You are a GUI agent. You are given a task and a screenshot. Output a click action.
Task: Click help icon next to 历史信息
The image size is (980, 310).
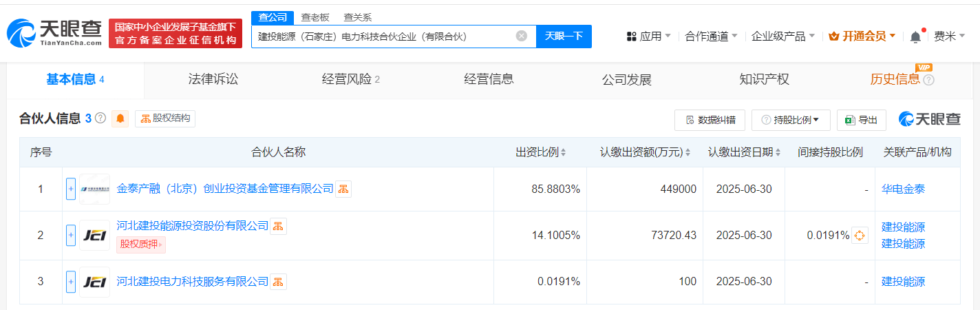[x=928, y=80]
